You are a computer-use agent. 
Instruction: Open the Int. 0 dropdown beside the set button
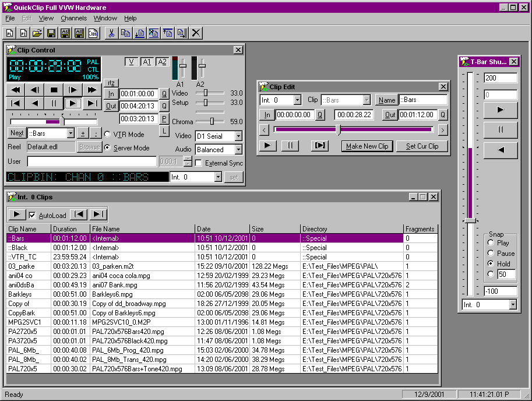218,177
